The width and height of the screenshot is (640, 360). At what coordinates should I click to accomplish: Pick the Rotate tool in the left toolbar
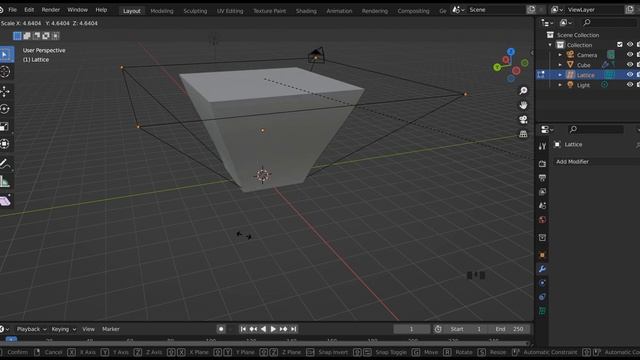pyautogui.click(x=5, y=109)
